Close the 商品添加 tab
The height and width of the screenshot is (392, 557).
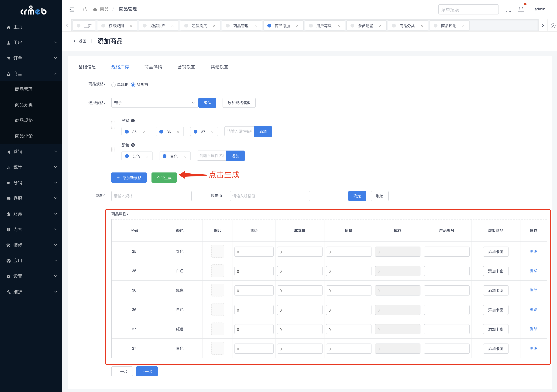(297, 26)
